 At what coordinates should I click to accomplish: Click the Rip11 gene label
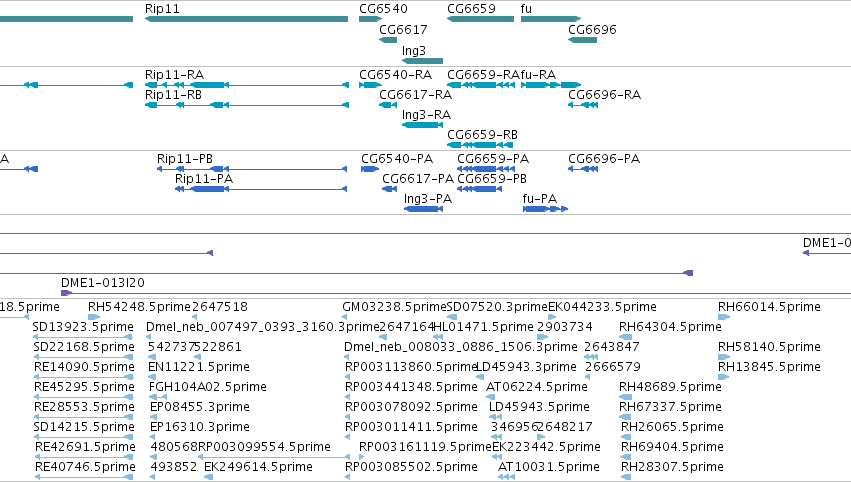click(x=162, y=9)
